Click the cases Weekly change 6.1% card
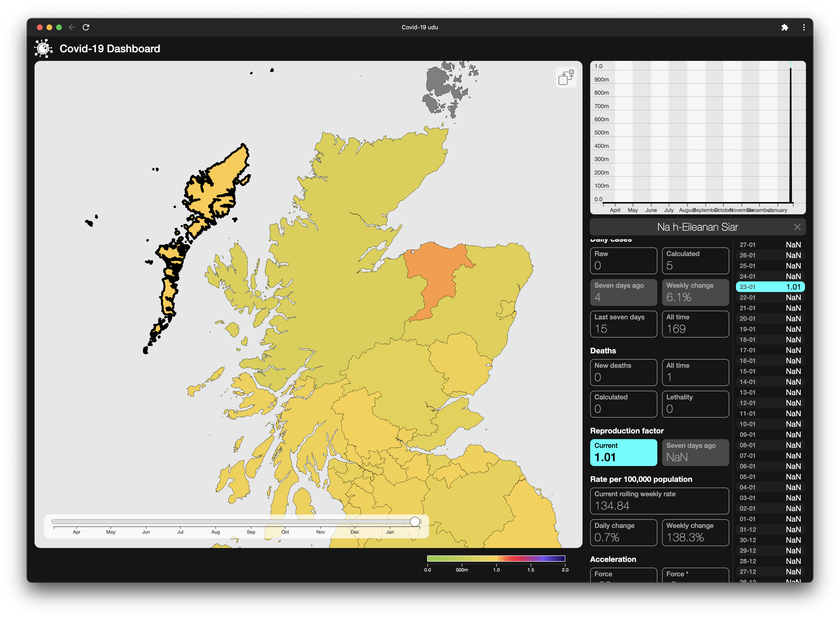This screenshot has width=840, height=618. pyautogui.click(x=695, y=292)
